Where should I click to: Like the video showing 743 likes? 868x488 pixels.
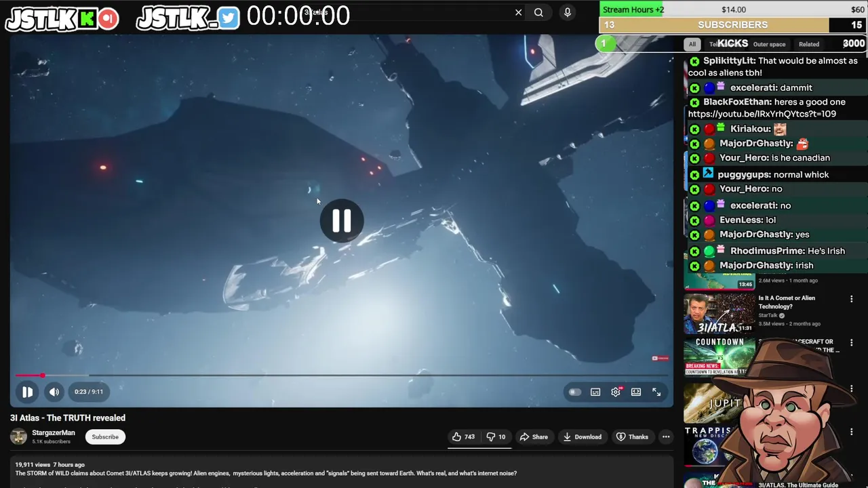(x=464, y=436)
